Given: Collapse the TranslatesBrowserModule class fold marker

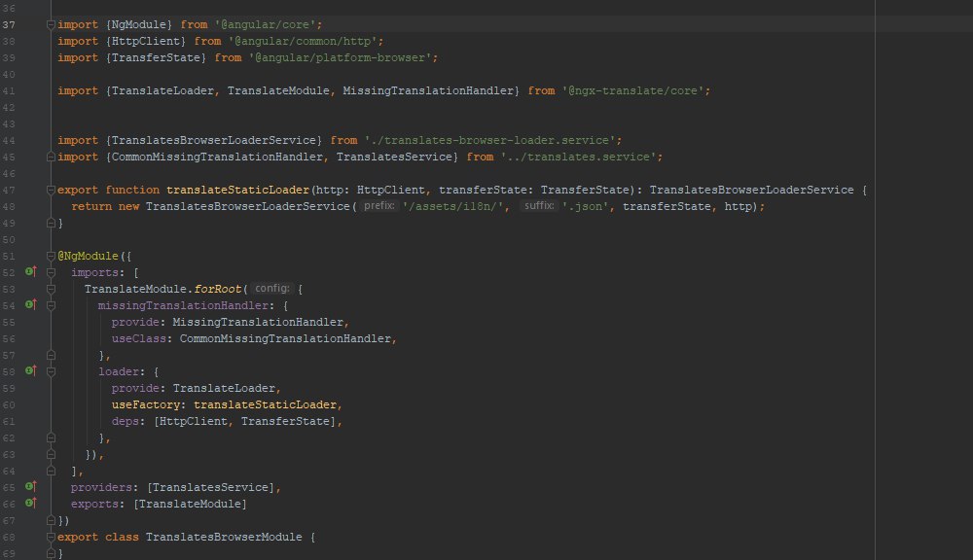Looking at the screenshot, I should tap(51, 537).
